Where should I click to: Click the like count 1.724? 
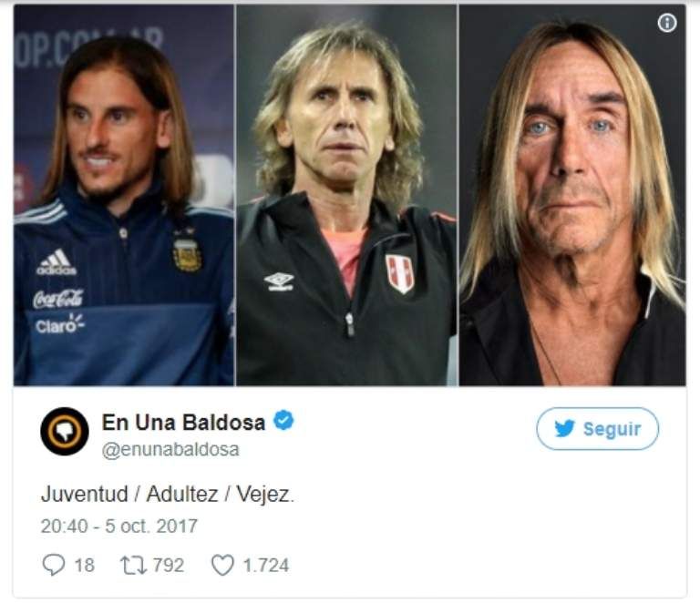point(265,565)
